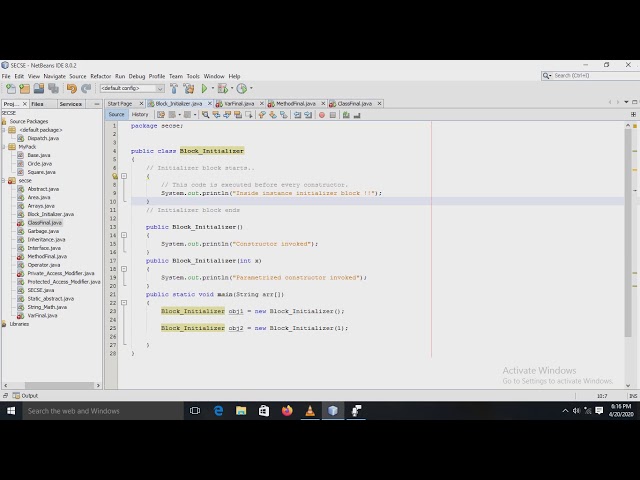Click the Clean and Build icon
The width and height of the screenshot is (640, 480).
pos(189,88)
